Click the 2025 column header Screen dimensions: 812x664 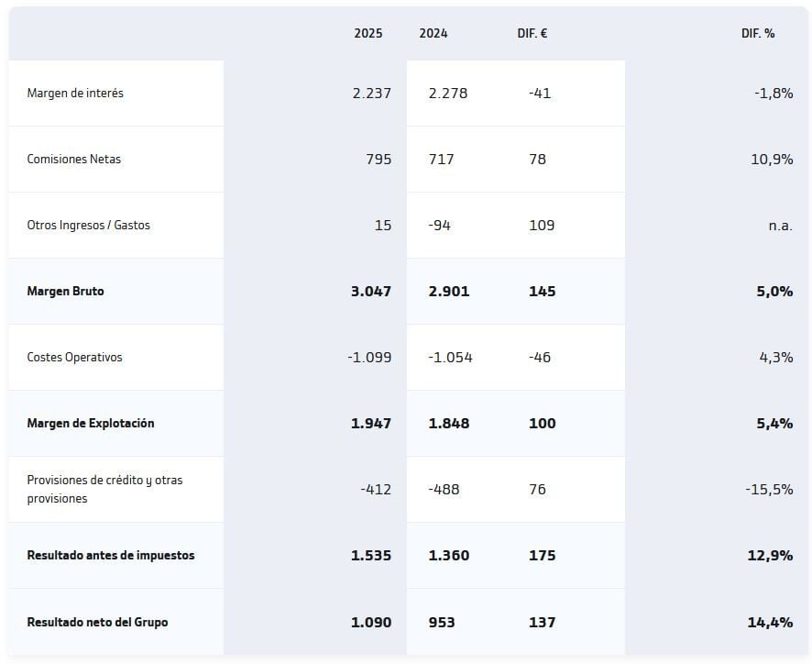tap(368, 33)
